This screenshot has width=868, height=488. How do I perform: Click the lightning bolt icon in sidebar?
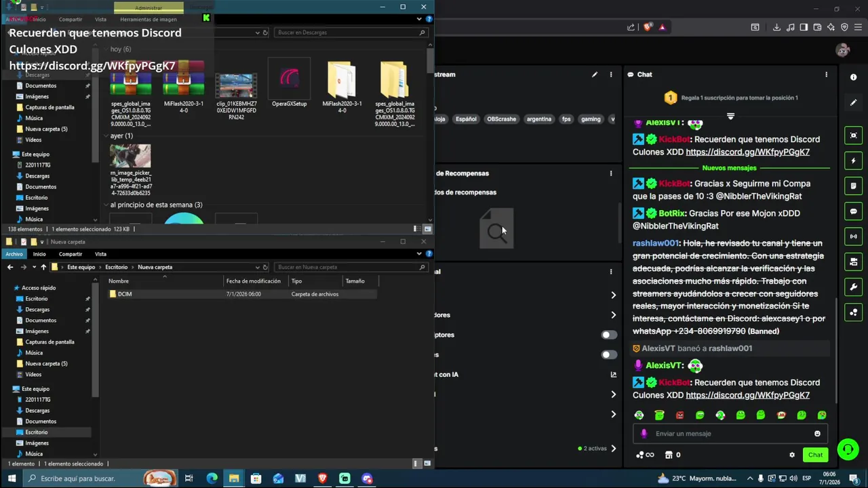[854, 161]
